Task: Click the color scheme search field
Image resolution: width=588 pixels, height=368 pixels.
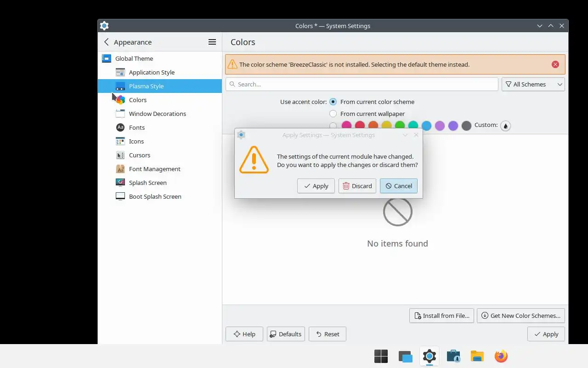Action: coord(362,84)
